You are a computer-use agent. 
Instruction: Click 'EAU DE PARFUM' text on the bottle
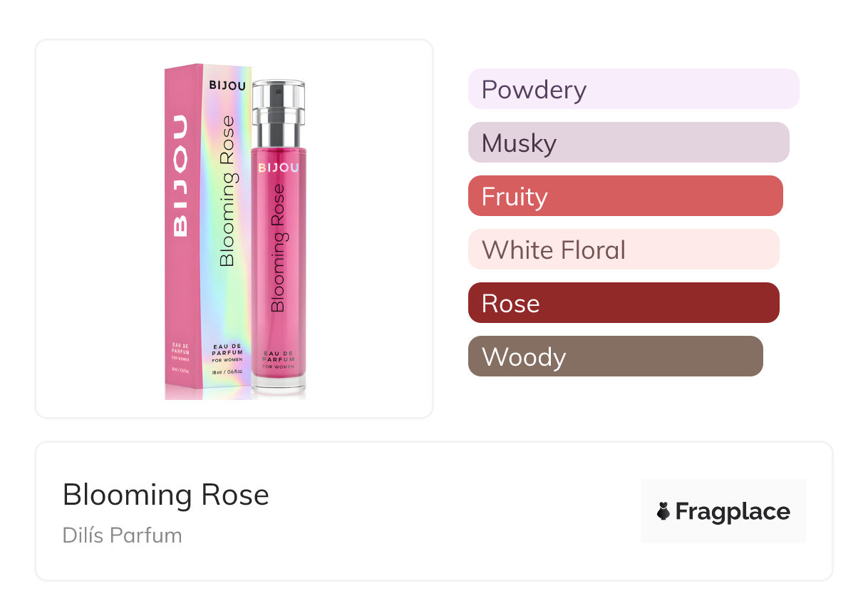278,356
